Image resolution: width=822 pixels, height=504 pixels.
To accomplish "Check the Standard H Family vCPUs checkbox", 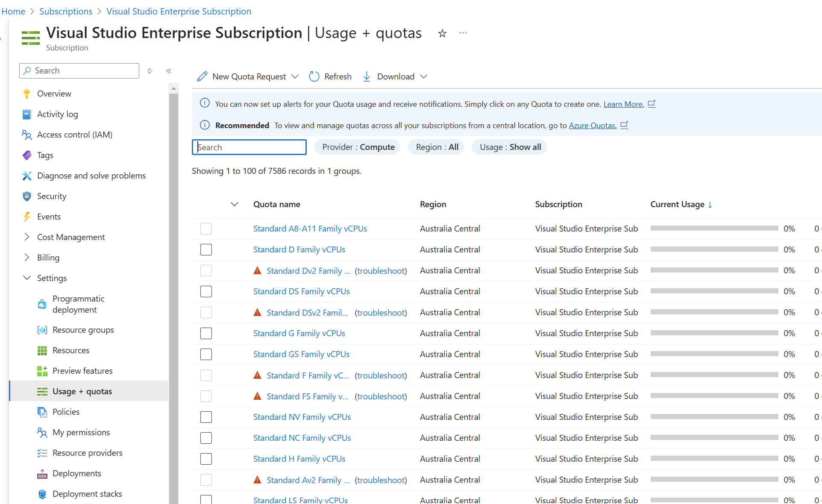I will [x=206, y=459].
